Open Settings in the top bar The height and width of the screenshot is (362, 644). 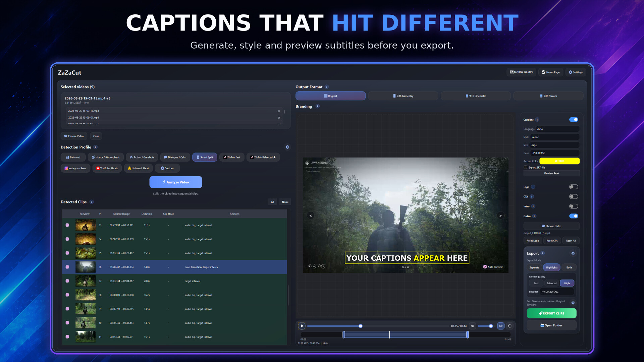tap(576, 72)
